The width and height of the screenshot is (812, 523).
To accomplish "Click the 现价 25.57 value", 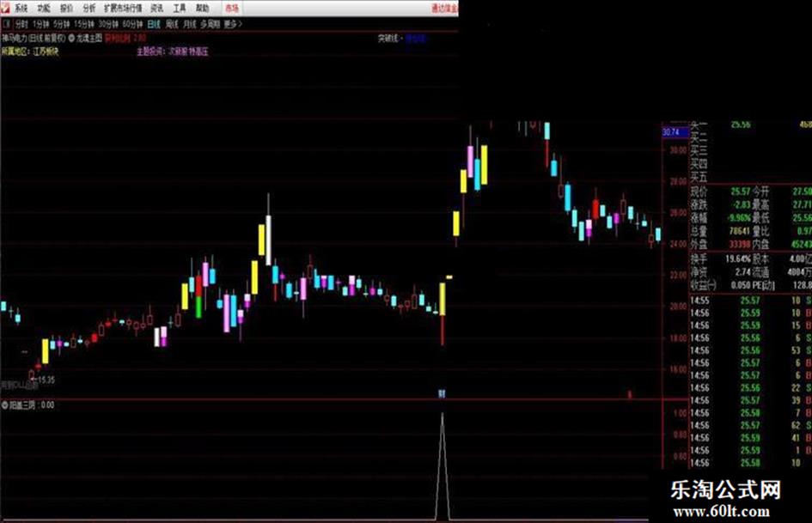I will point(741,192).
